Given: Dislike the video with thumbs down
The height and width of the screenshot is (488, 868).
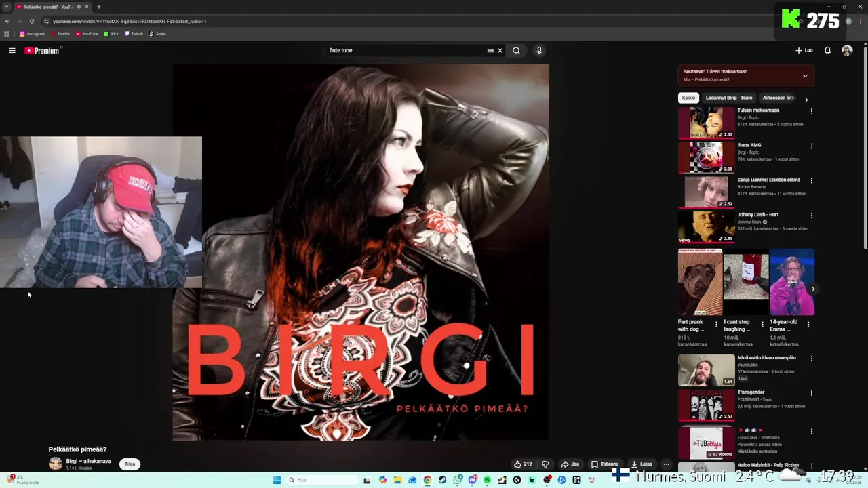Looking at the screenshot, I should click(545, 464).
